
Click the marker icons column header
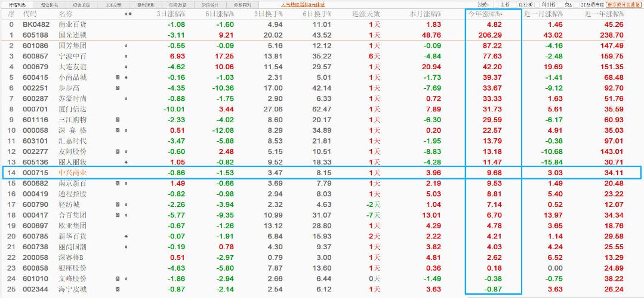128,14
